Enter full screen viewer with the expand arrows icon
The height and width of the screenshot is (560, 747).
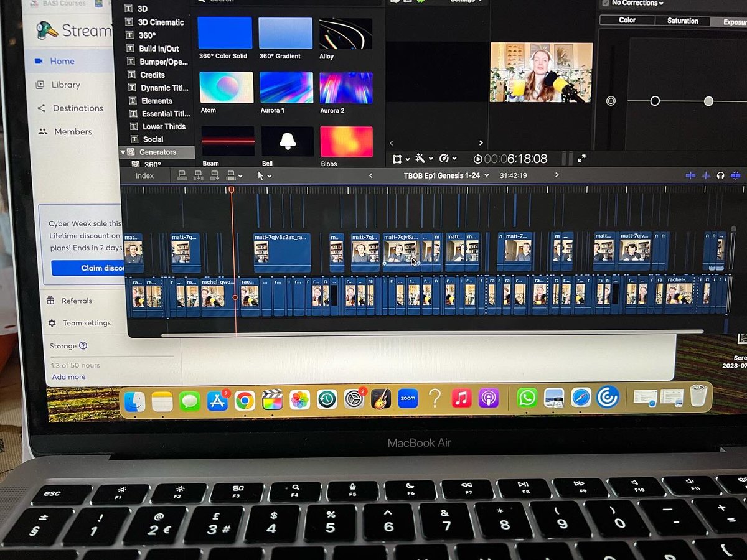tap(581, 159)
